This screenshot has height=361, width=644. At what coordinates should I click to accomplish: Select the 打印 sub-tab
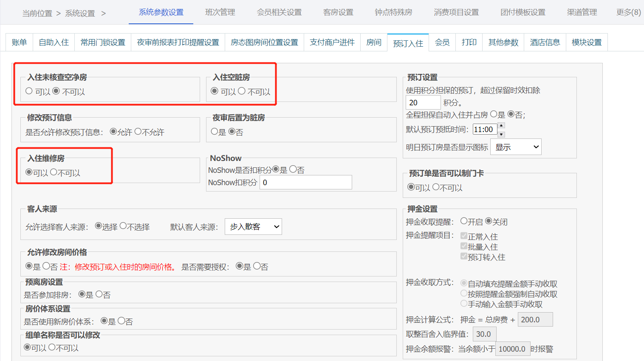pyautogui.click(x=469, y=42)
